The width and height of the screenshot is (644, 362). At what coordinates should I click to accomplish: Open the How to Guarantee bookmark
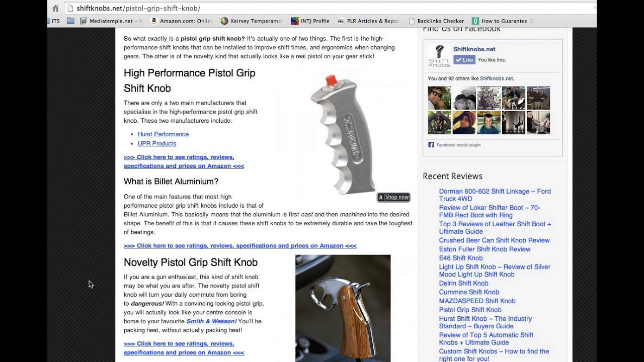click(x=503, y=21)
